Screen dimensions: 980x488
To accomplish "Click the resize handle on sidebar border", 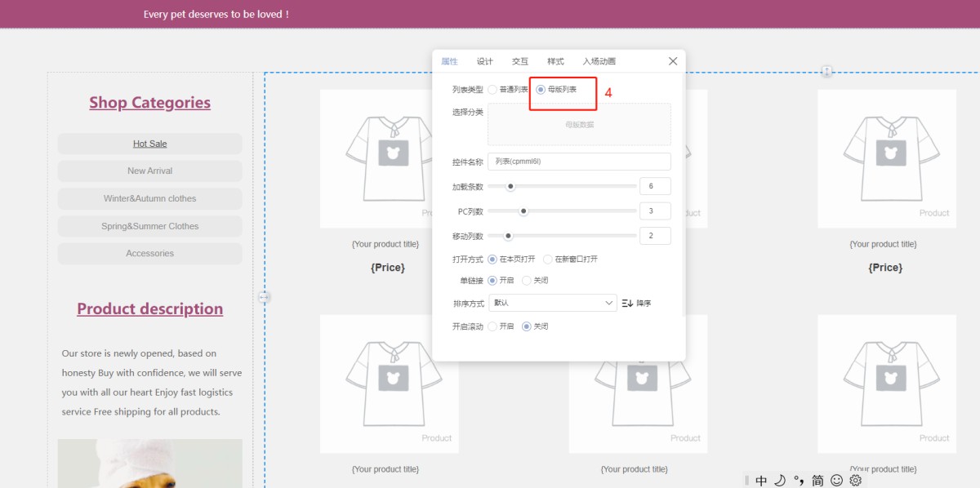I will point(264,298).
